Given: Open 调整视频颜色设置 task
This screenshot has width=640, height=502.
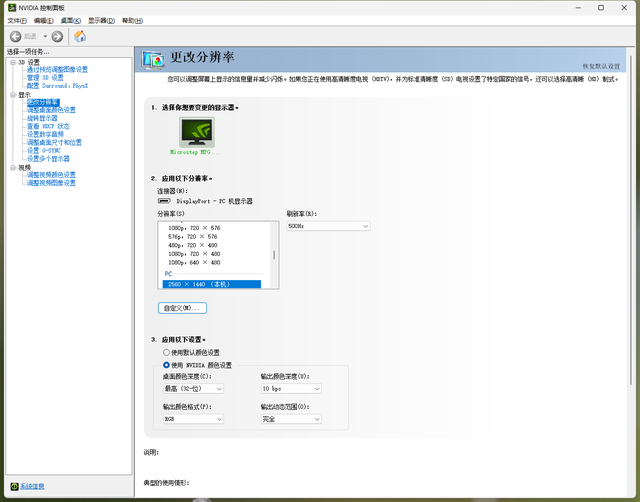Looking at the screenshot, I should [x=51, y=175].
